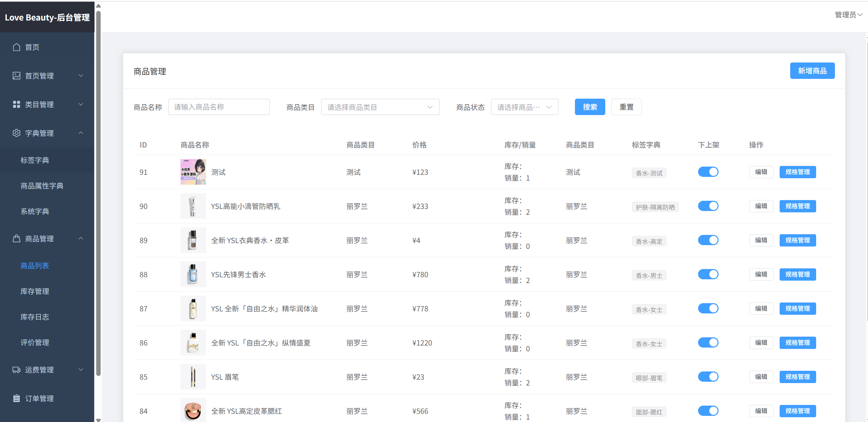Click the shopping bag icon beside 商品管理
Image resolution: width=868 pixels, height=422 pixels.
16,239
